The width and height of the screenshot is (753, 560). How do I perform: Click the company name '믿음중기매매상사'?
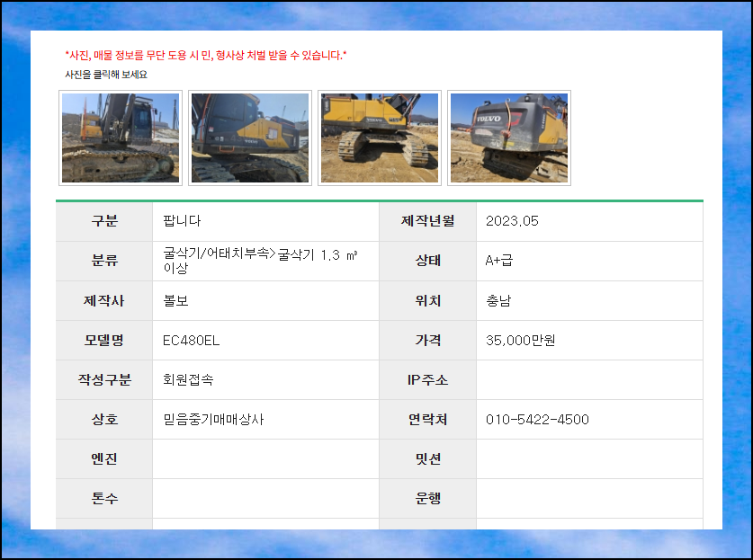tap(213, 420)
